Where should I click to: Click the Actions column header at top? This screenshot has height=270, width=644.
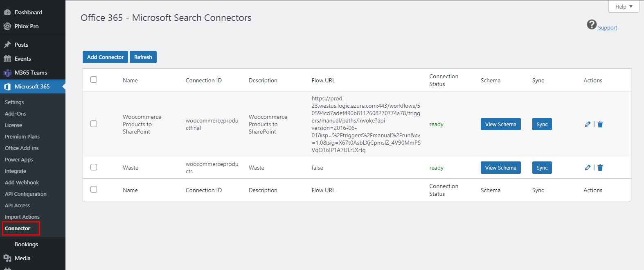coord(593,80)
